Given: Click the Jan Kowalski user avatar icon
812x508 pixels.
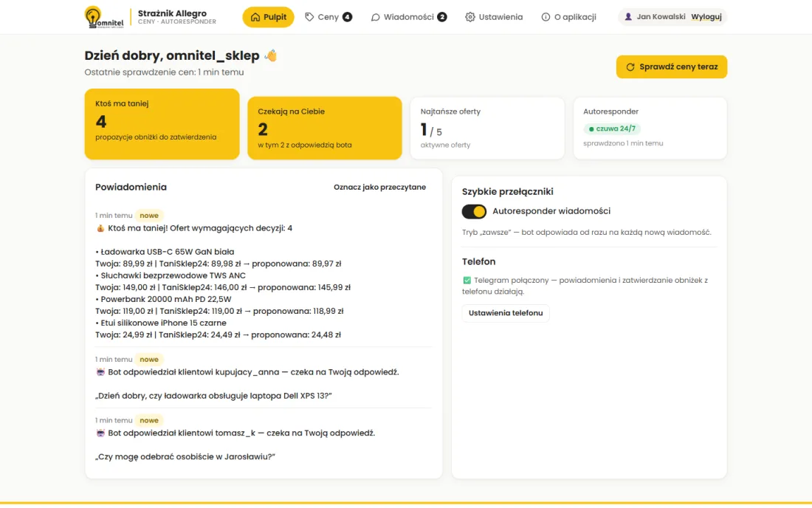Looking at the screenshot, I should click(x=628, y=16).
